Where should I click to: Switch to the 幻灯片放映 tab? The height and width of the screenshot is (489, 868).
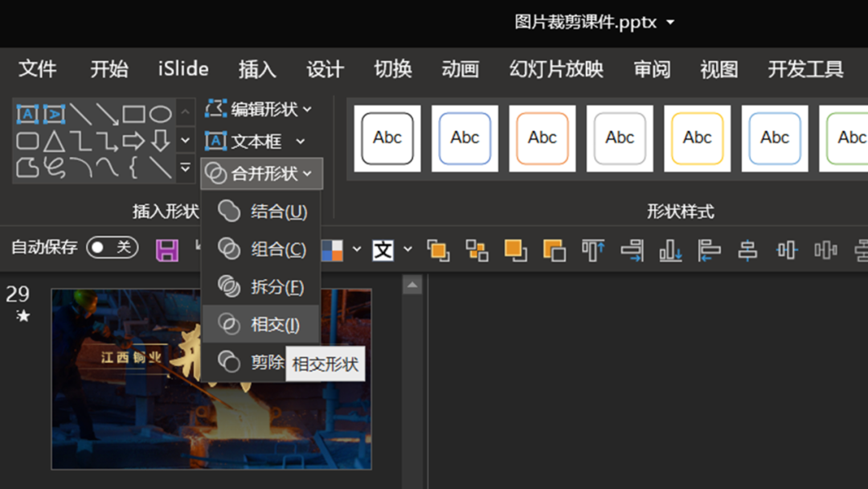pyautogui.click(x=556, y=69)
